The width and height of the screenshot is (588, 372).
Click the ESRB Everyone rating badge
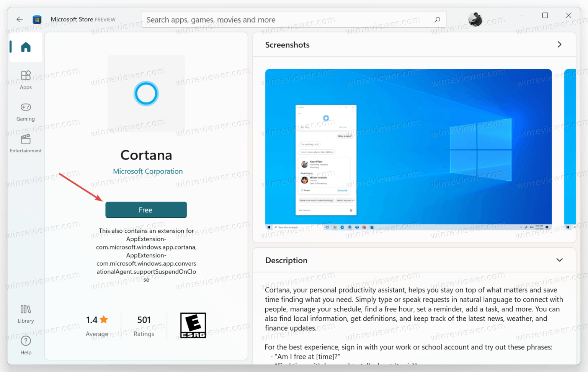(x=193, y=325)
